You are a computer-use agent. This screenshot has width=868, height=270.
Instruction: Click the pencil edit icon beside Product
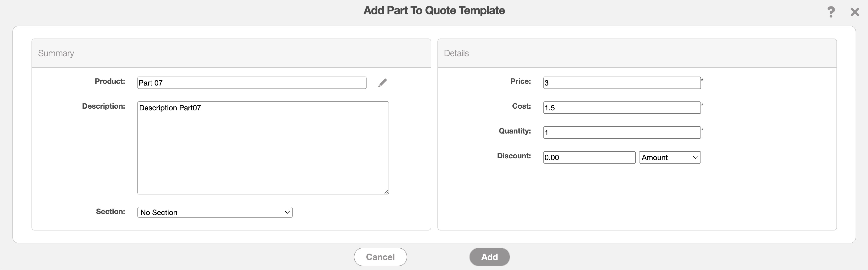pyautogui.click(x=382, y=83)
